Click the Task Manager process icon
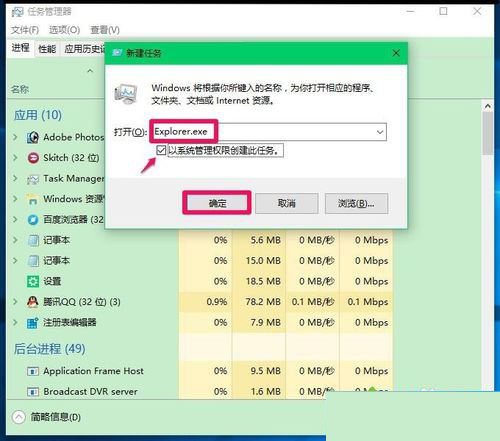The width and height of the screenshot is (500, 441). coord(33,179)
